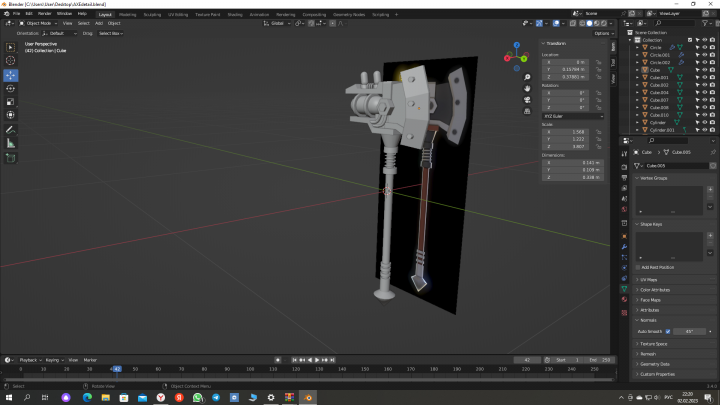Image resolution: width=720 pixels, height=405 pixels.
Task: Pick the Measure tool
Action: coord(11,143)
